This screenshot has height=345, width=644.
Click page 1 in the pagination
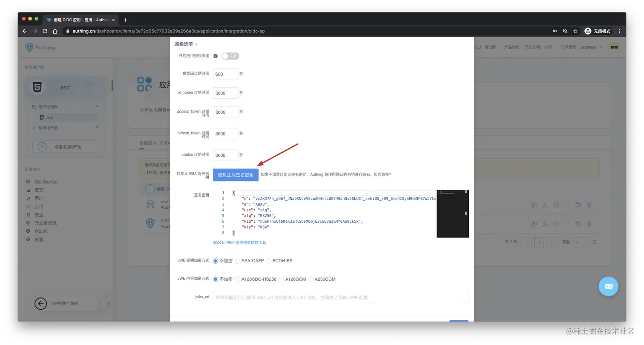[x=539, y=242]
